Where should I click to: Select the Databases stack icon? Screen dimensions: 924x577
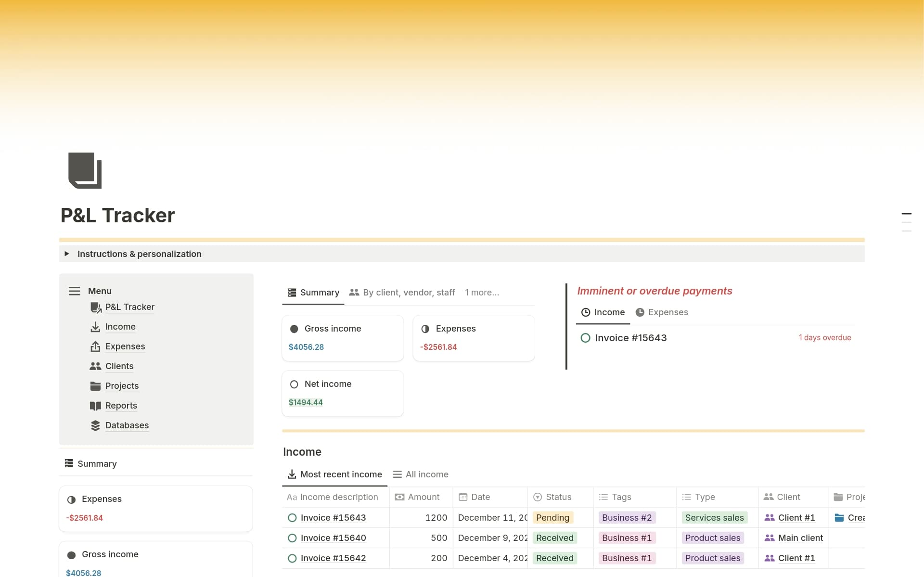[x=96, y=425]
